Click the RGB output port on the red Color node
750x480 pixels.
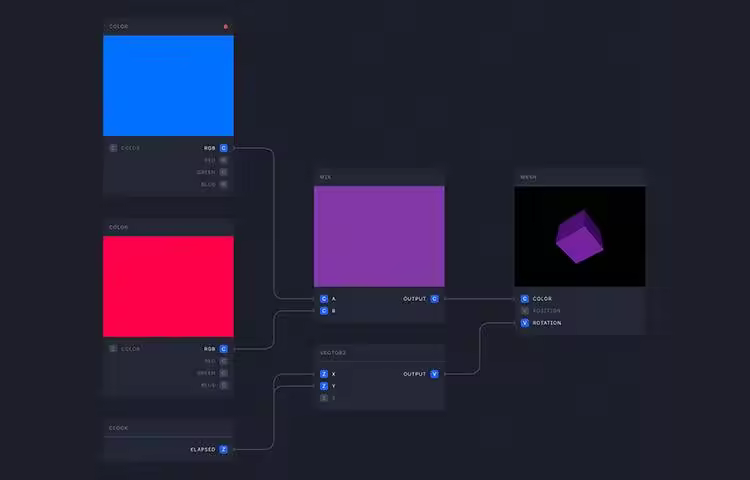224,349
